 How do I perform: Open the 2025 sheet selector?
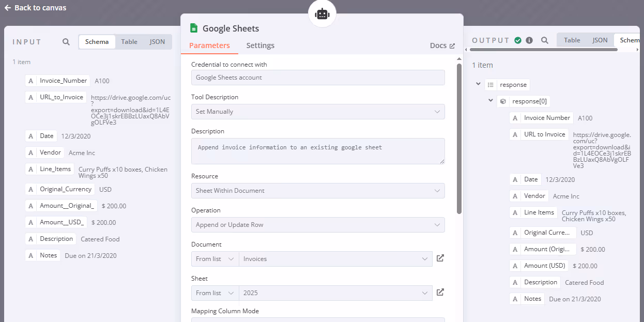tap(335, 293)
